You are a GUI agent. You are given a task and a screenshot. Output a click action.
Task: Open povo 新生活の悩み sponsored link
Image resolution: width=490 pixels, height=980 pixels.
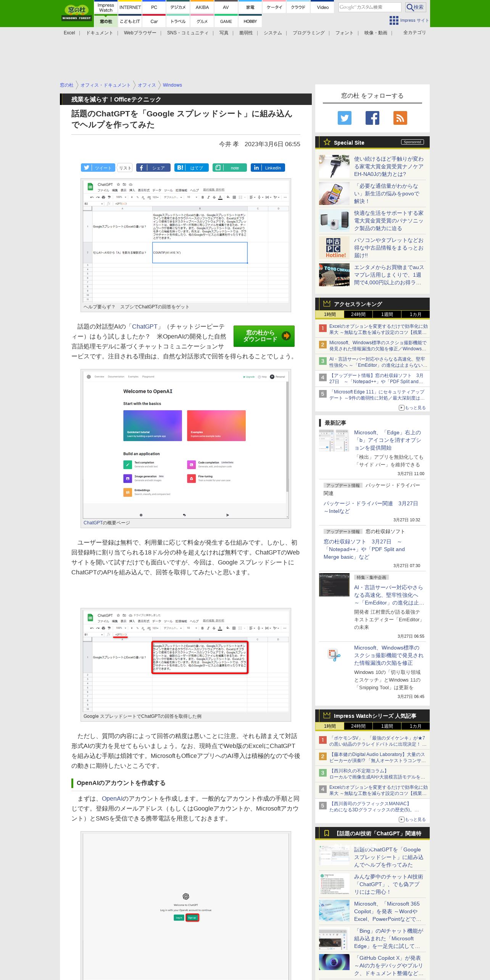coord(387,193)
